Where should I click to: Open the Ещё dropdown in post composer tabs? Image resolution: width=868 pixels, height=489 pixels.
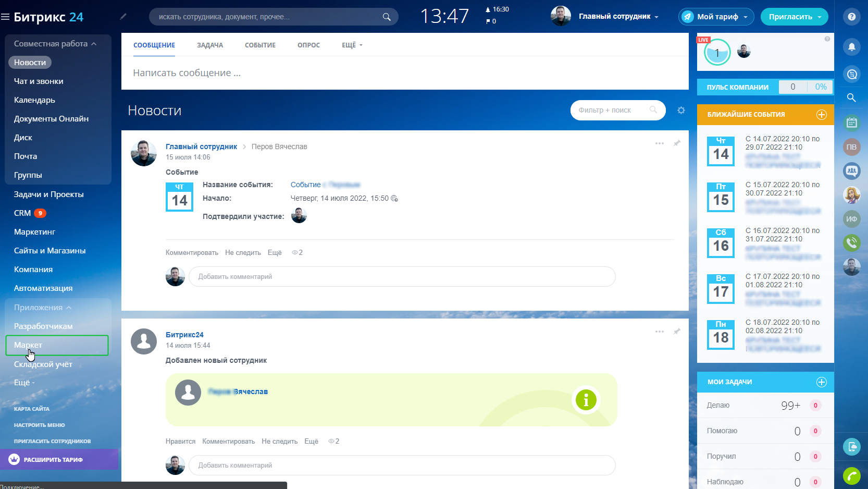(x=352, y=45)
